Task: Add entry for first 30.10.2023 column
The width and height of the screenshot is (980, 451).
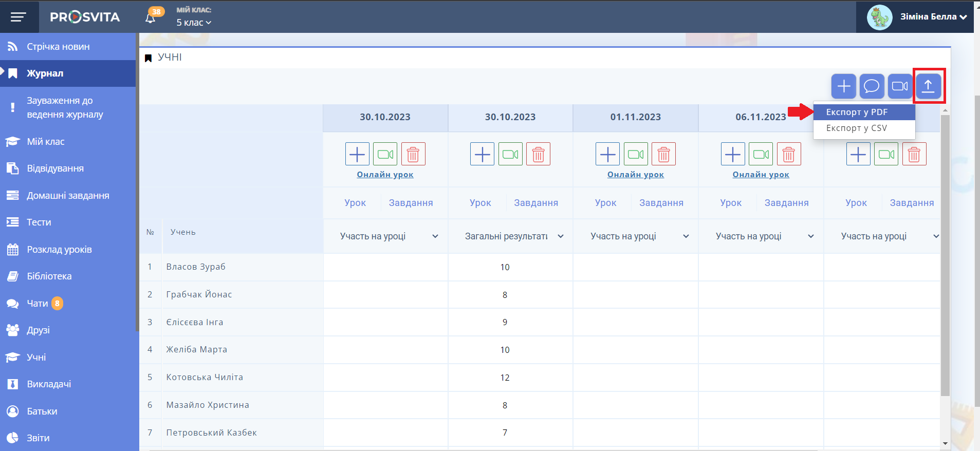Action: [357, 154]
